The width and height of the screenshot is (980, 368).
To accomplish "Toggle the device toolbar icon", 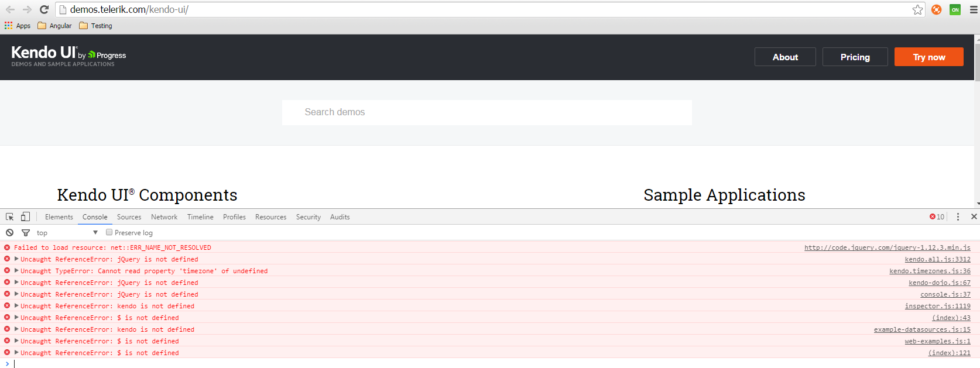I will tap(25, 216).
